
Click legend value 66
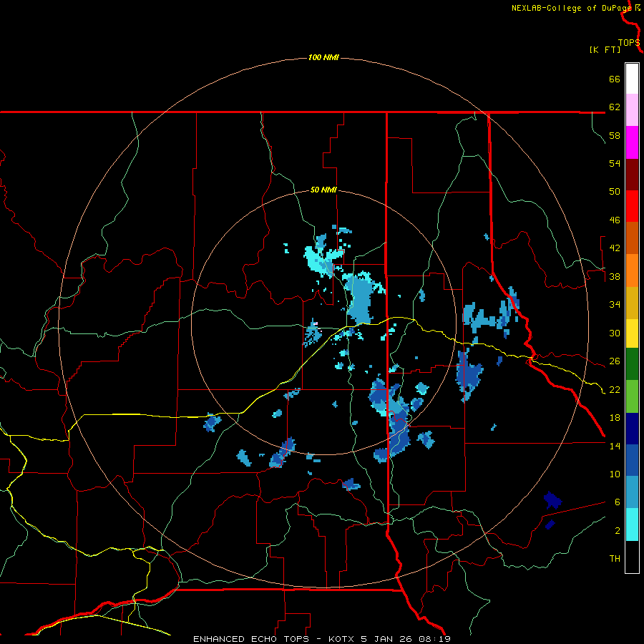(615, 79)
